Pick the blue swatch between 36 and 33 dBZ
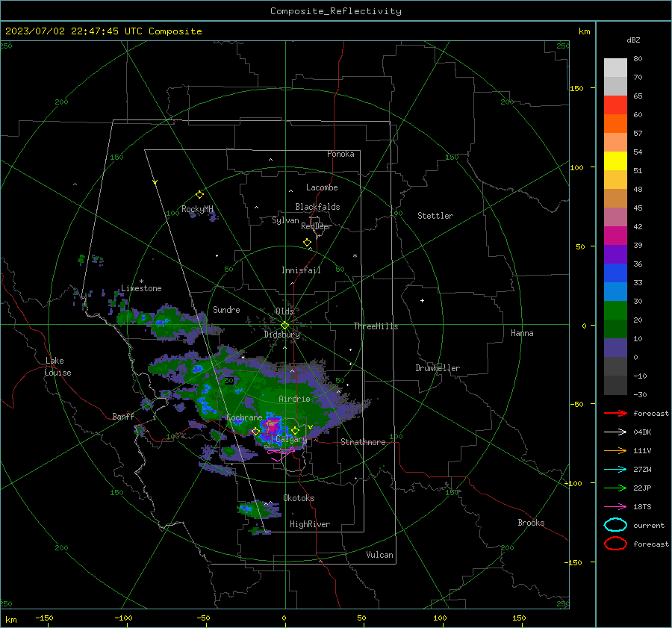672x628 pixels. (615, 273)
